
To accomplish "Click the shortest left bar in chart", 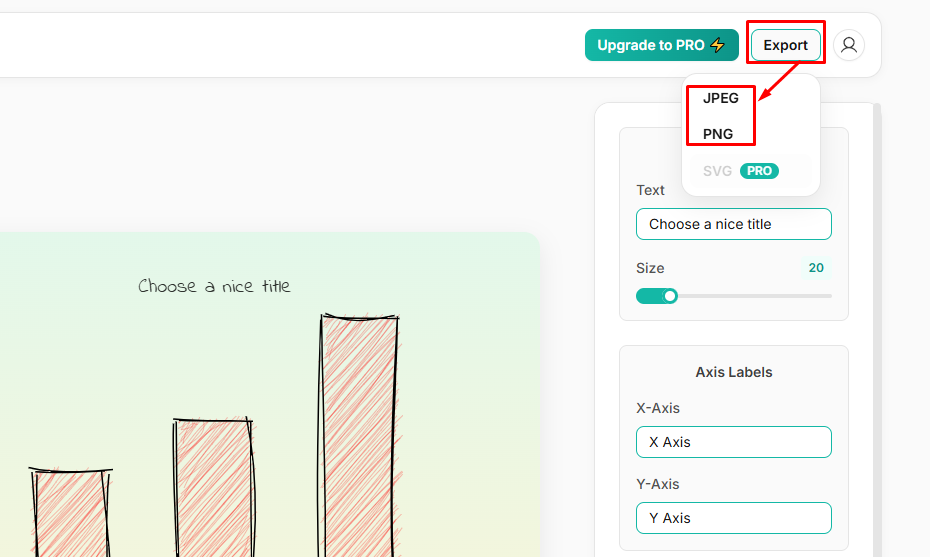I will coord(71,513).
